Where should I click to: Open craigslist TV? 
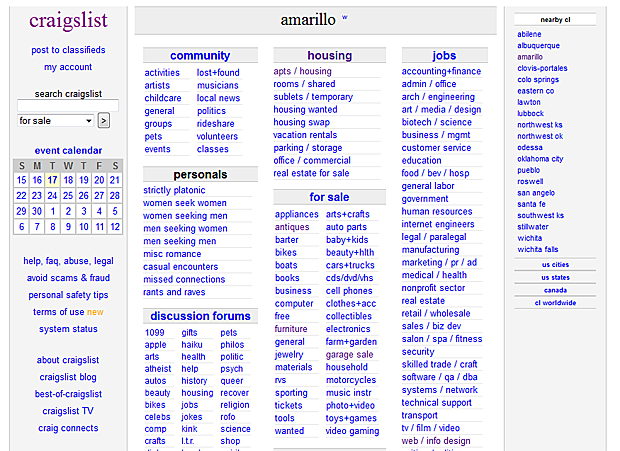coord(68,411)
